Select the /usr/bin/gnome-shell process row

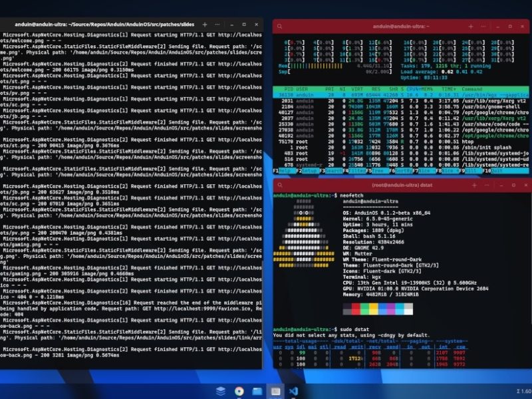pyautogui.click(x=401, y=106)
